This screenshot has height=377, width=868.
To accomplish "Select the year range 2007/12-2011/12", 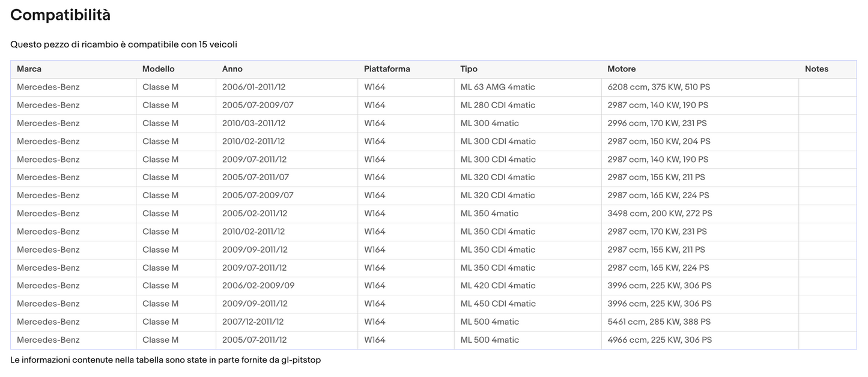I will tap(253, 322).
